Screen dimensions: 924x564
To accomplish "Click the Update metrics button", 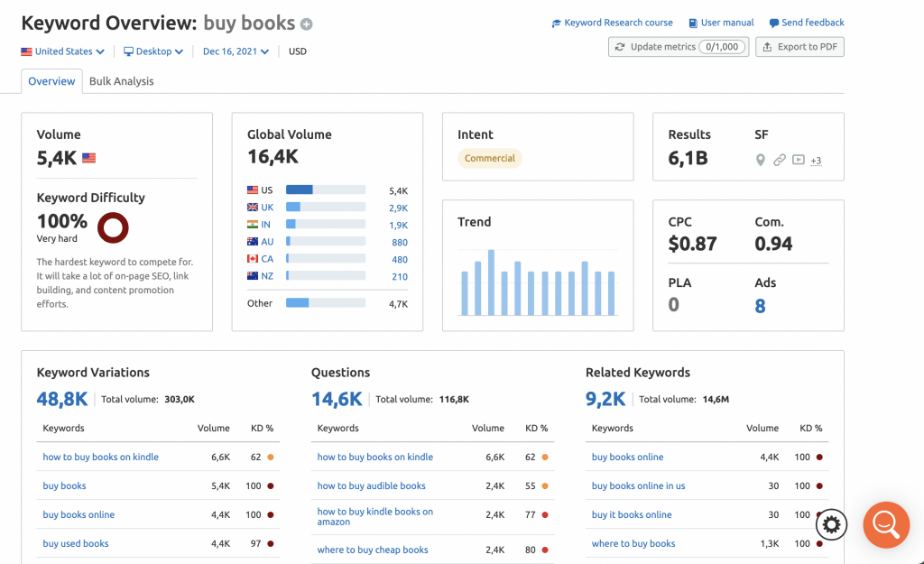I will pos(678,47).
